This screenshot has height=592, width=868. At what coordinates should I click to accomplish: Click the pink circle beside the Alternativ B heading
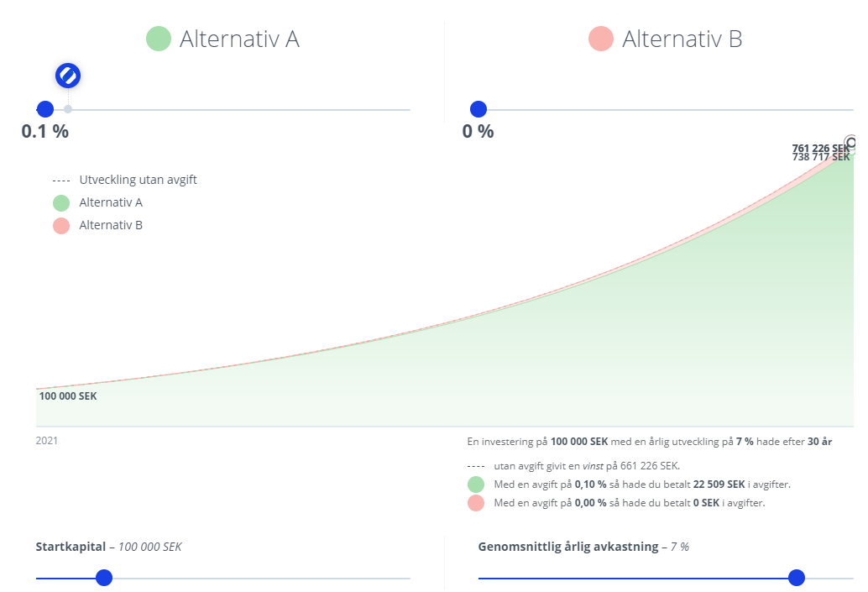tap(601, 39)
